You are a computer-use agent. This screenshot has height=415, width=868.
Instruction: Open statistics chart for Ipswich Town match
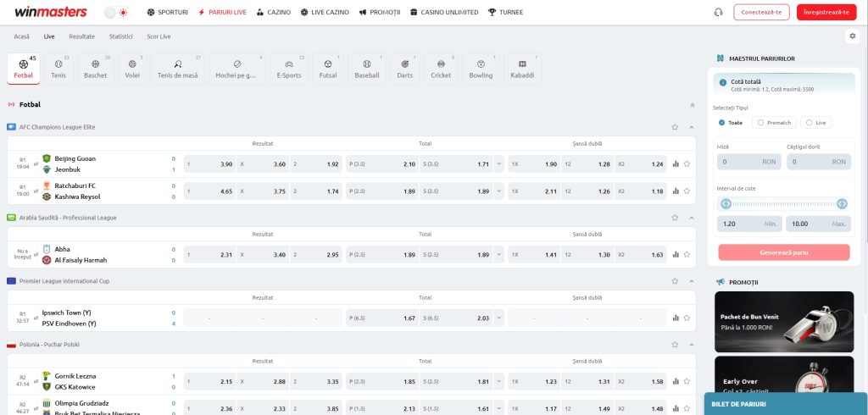pos(676,318)
